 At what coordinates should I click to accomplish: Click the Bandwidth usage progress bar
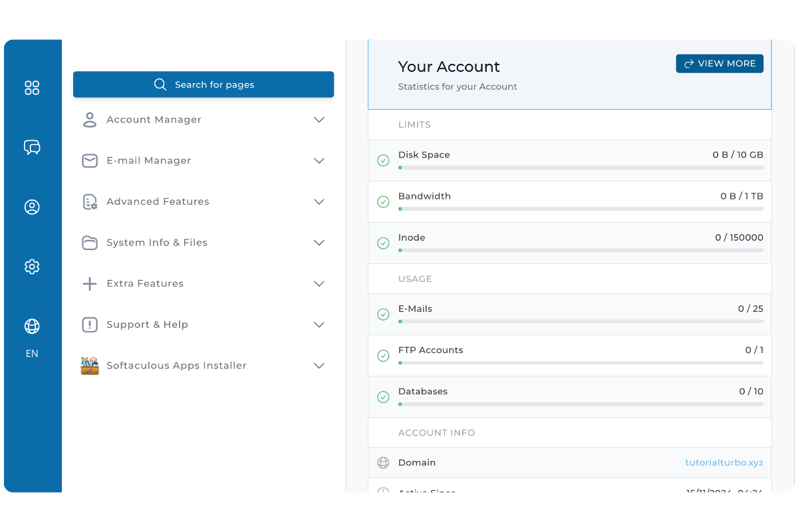[581, 209]
